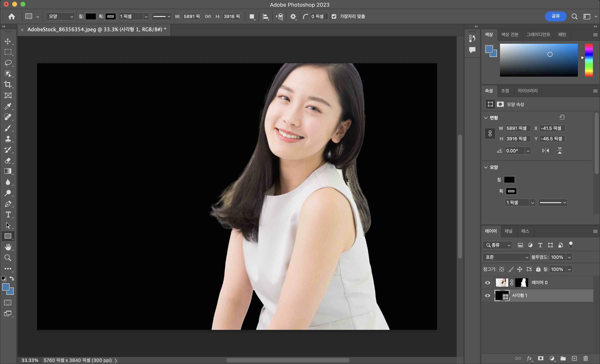Uncheck the 가장자리 맞춤 checkbox
Viewport: 600px width, 364px height.
point(334,16)
